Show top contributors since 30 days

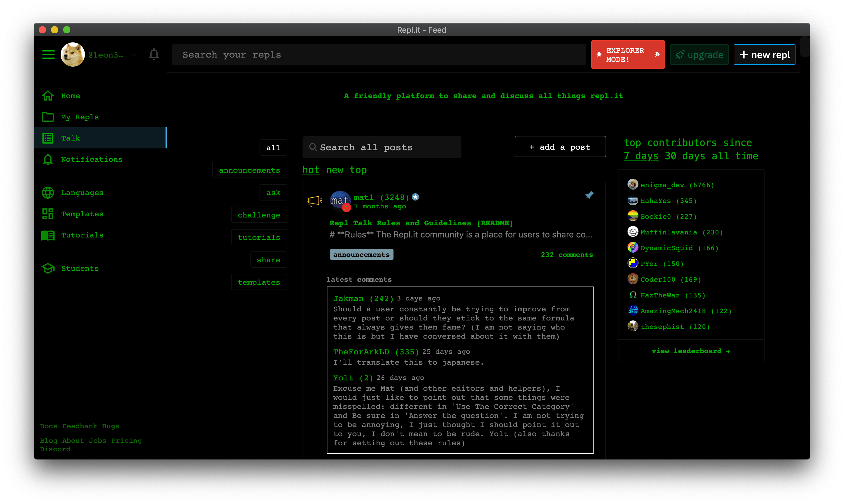coord(685,156)
